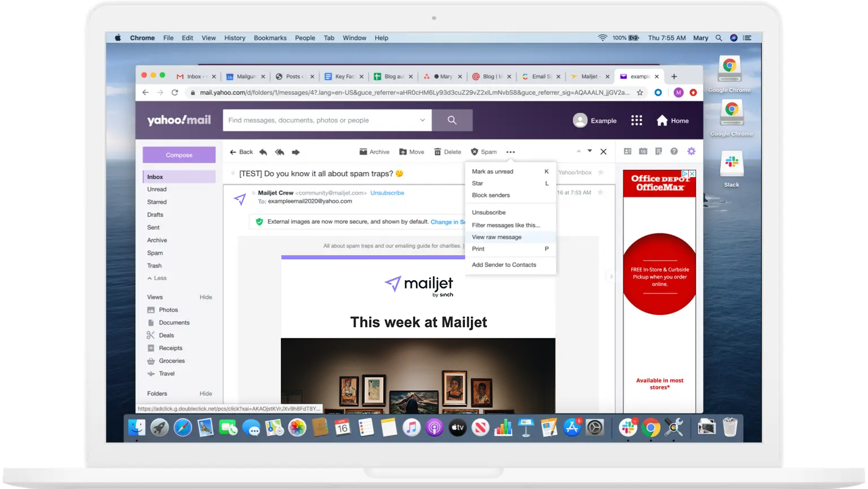
Task: Open the History menu in menu bar
Action: tap(235, 38)
